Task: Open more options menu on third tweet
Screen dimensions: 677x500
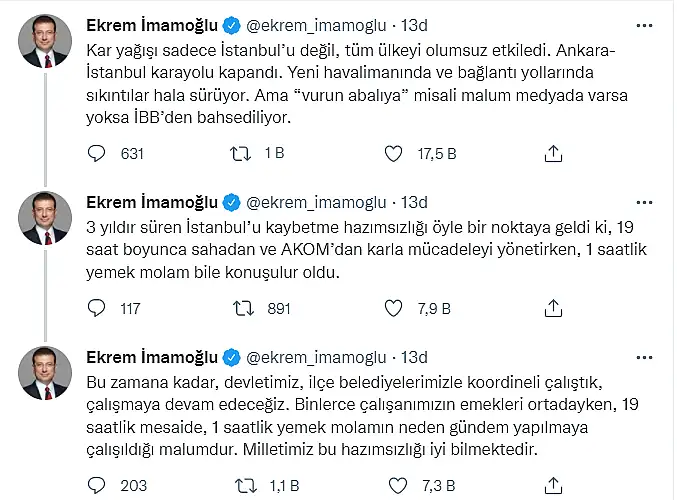Action: (644, 358)
